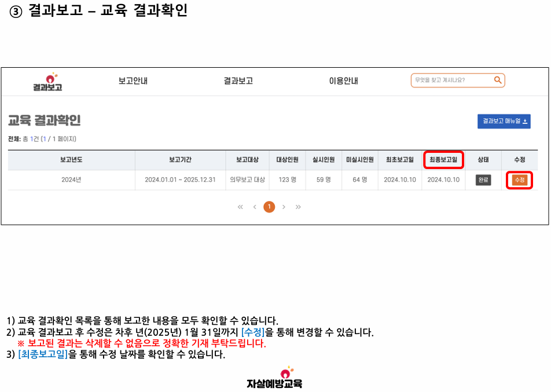Open the 보고안내 menu

133,81
